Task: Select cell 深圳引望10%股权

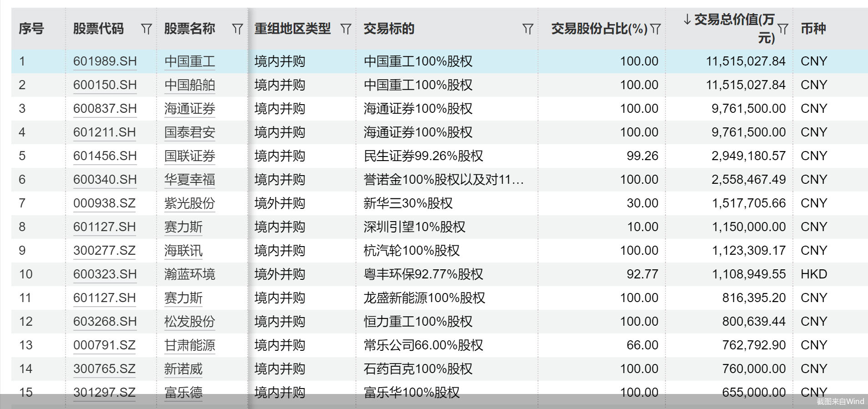Action: tap(415, 227)
